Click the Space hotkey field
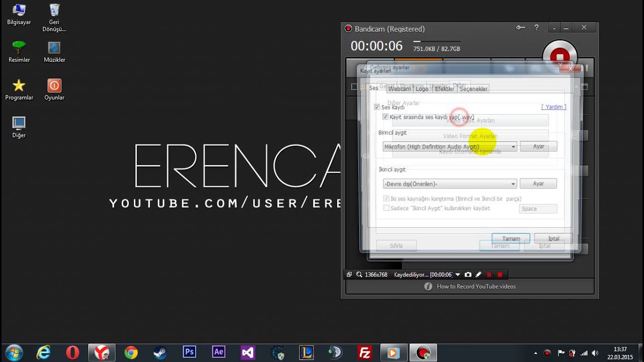Viewport: 644px width, 362px height. click(x=538, y=209)
